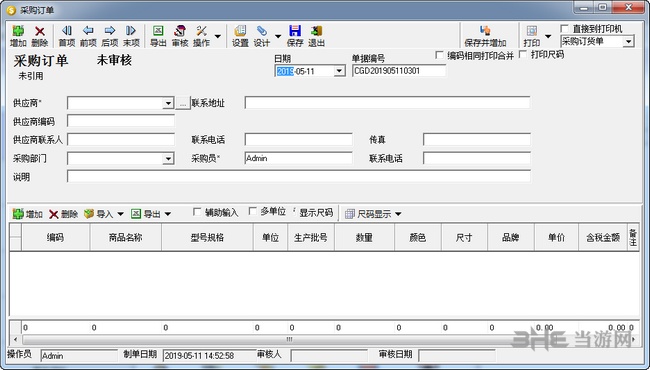
Task: Click the supplier browse "..." button
Action: (182, 103)
